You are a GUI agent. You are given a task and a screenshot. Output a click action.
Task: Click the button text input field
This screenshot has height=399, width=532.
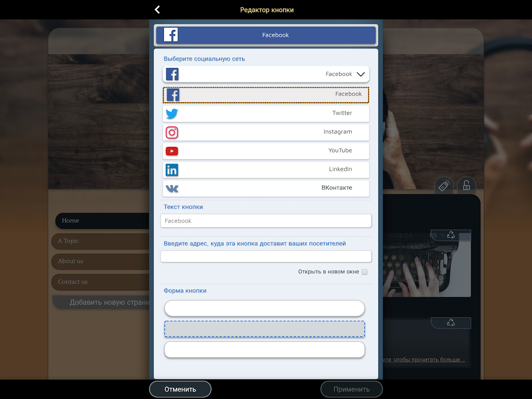(x=266, y=221)
